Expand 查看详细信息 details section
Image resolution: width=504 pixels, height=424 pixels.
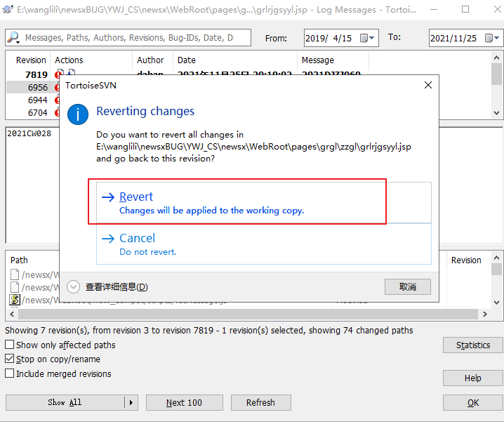(x=74, y=286)
